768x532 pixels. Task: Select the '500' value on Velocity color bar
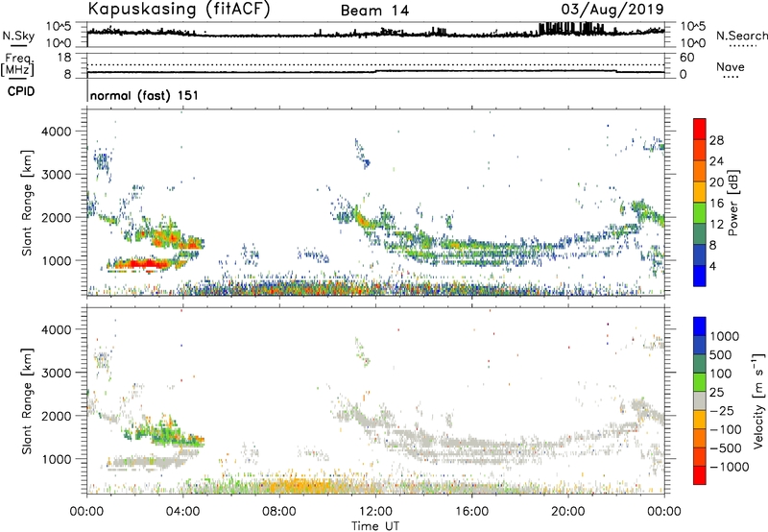(721, 355)
